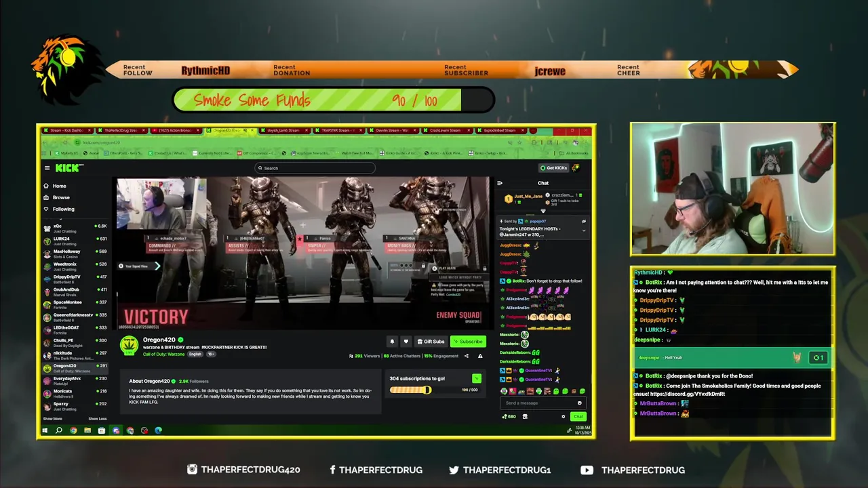Screen dimensions: 868x488
Task: Open the Kick hamburger sidebar menu
Action: tap(47, 168)
